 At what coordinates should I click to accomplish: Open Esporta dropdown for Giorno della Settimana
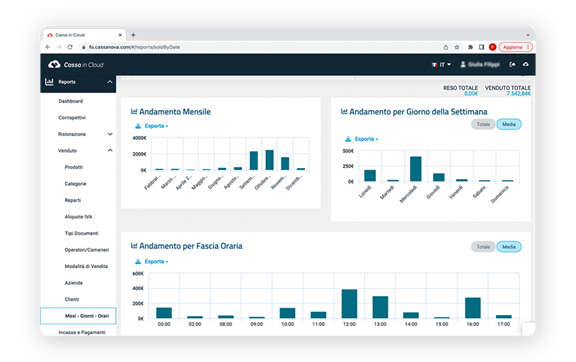[366, 139]
